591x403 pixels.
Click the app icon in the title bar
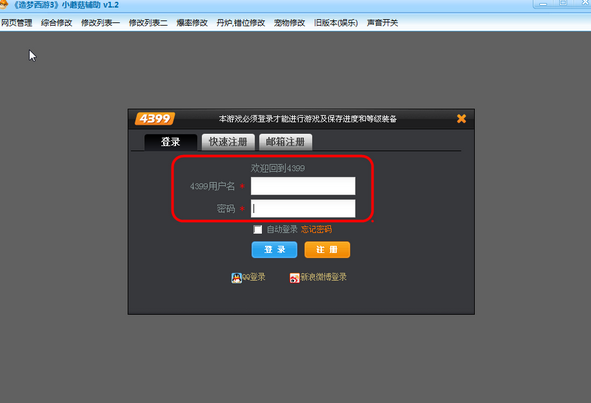(x=3, y=5)
